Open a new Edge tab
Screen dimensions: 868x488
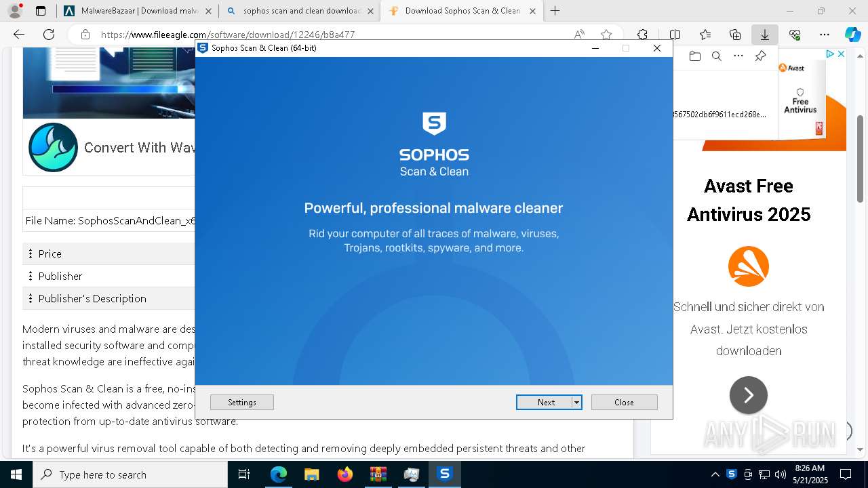pos(555,11)
